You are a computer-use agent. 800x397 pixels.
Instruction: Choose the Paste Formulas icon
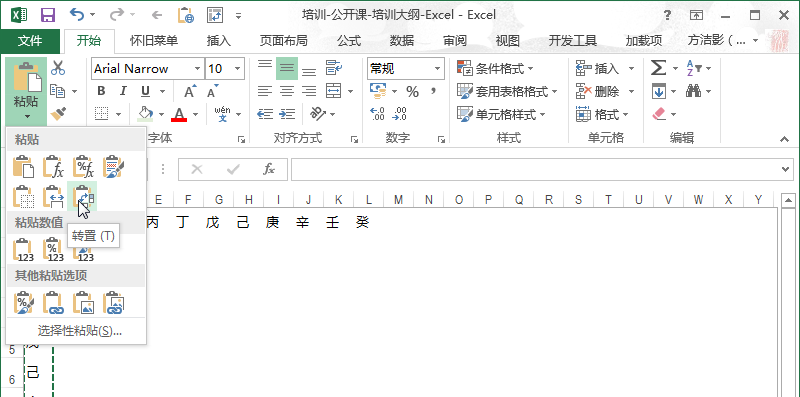[53, 166]
